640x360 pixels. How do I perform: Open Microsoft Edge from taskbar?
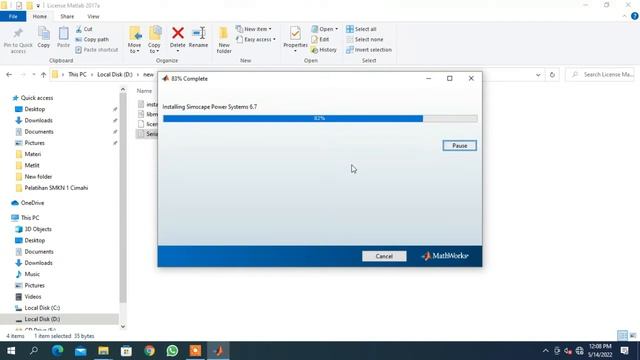coord(58,351)
